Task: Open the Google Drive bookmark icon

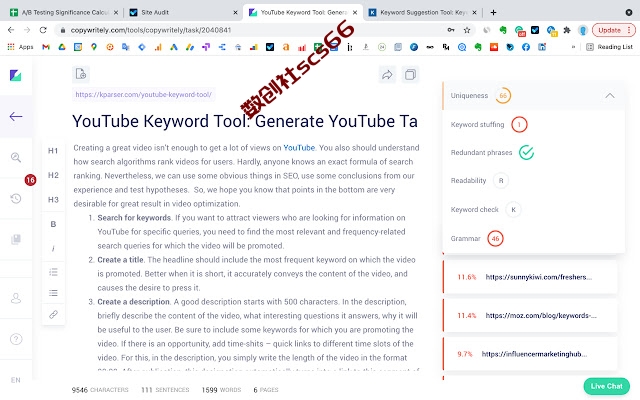Action: (62, 47)
